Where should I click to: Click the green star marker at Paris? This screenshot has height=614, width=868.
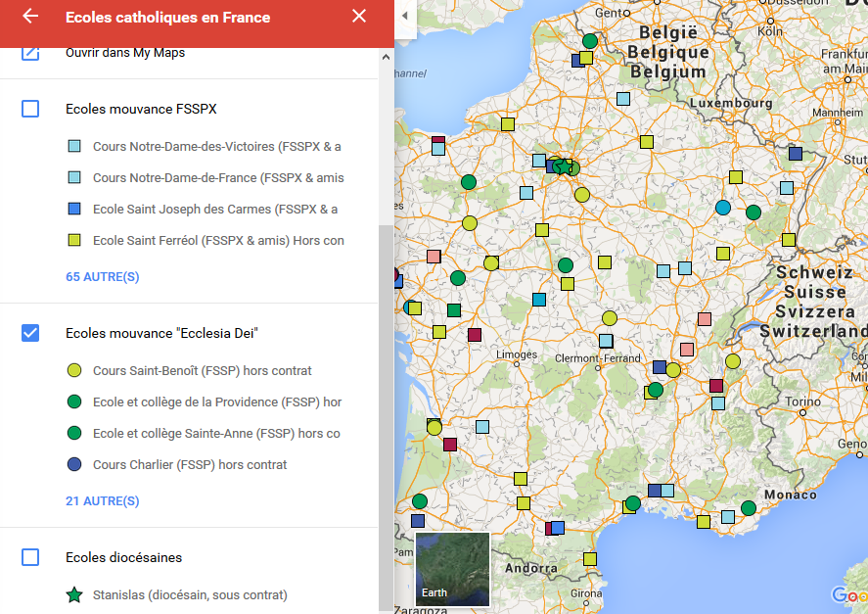point(562,167)
